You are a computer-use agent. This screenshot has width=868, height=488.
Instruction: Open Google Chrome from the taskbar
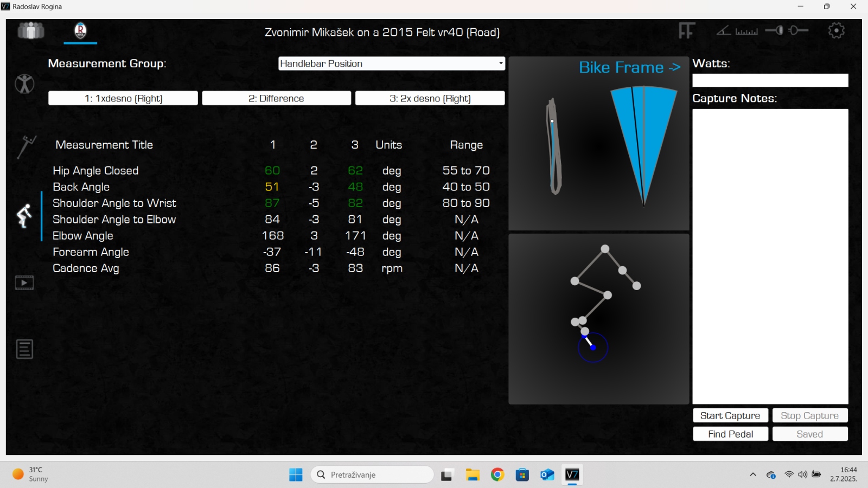[497, 475]
